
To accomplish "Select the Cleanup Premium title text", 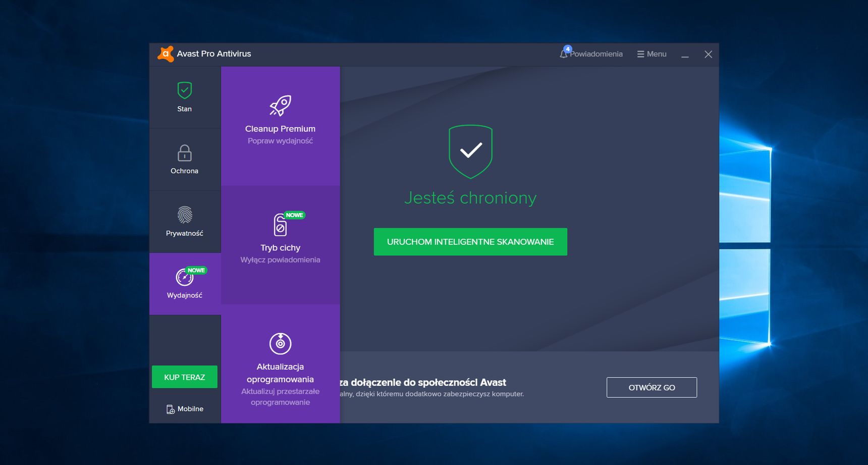I will click(281, 129).
